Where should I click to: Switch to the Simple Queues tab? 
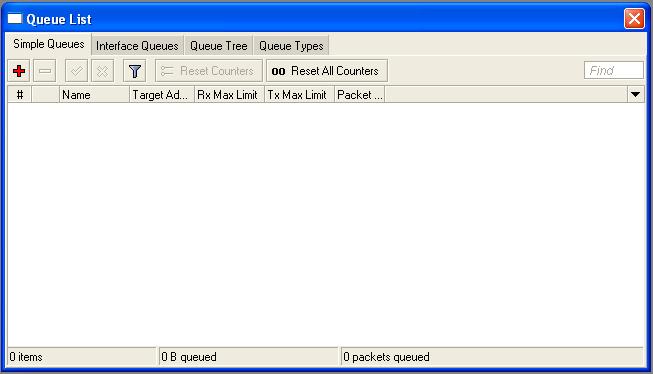click(x=49, y=44)
